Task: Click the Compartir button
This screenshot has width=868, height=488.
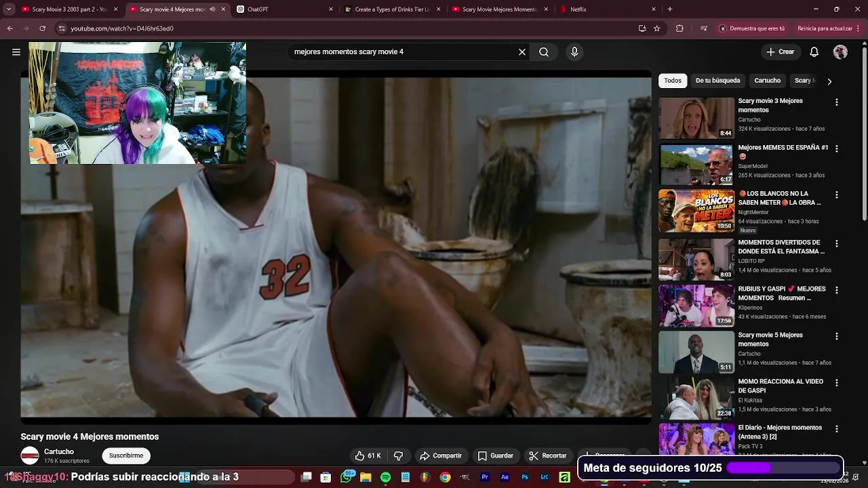Action: tap(441, 455)
